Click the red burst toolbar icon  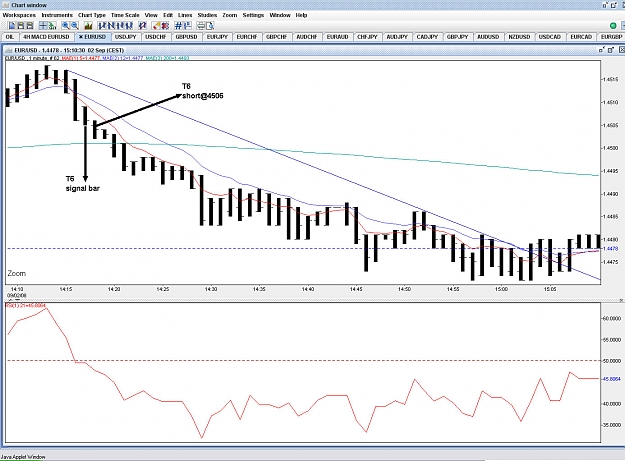click(165, 26)
